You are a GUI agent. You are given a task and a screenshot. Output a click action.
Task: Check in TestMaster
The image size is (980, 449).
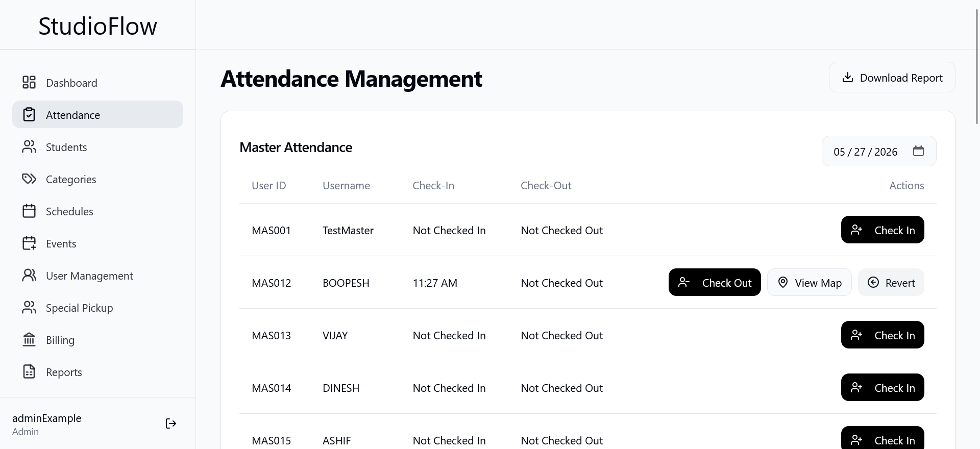pyautogui.click(x=883, y=230)
